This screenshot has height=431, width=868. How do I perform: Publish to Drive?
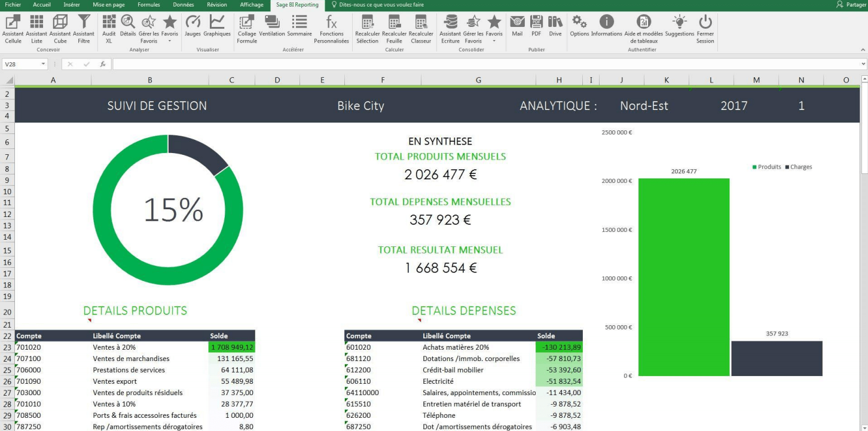(555, 26)
